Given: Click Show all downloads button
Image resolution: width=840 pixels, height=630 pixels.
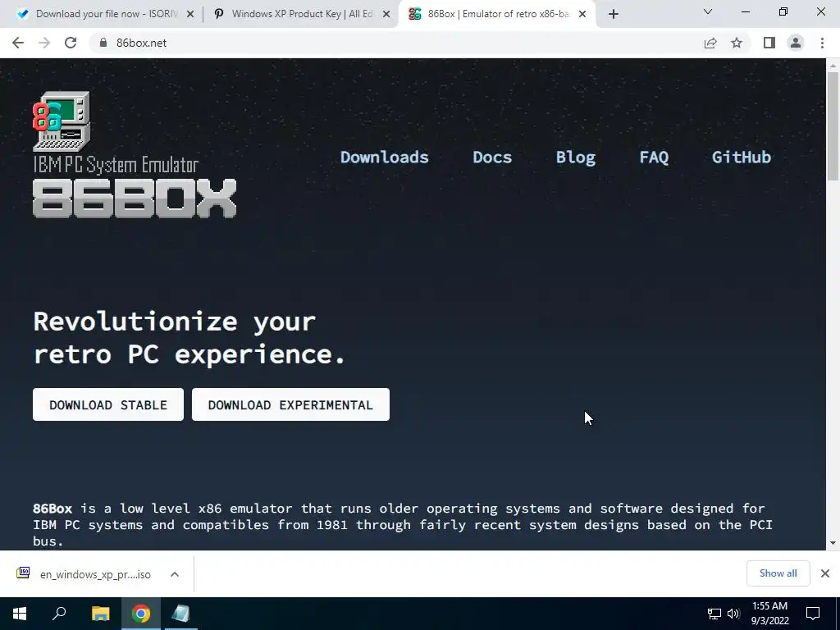Looking at the screenshot, I should point(778,573).
